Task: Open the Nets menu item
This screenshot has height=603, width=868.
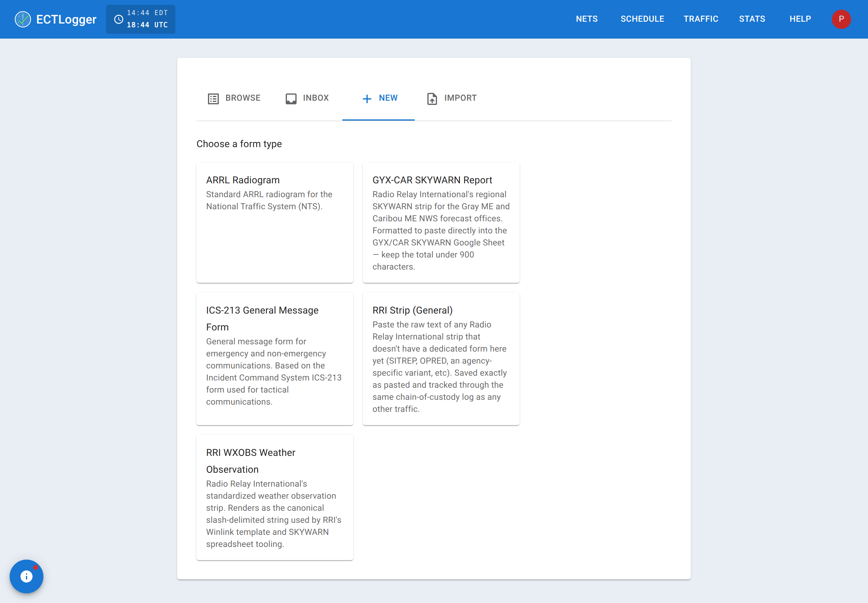Action: tap(587, 19)
